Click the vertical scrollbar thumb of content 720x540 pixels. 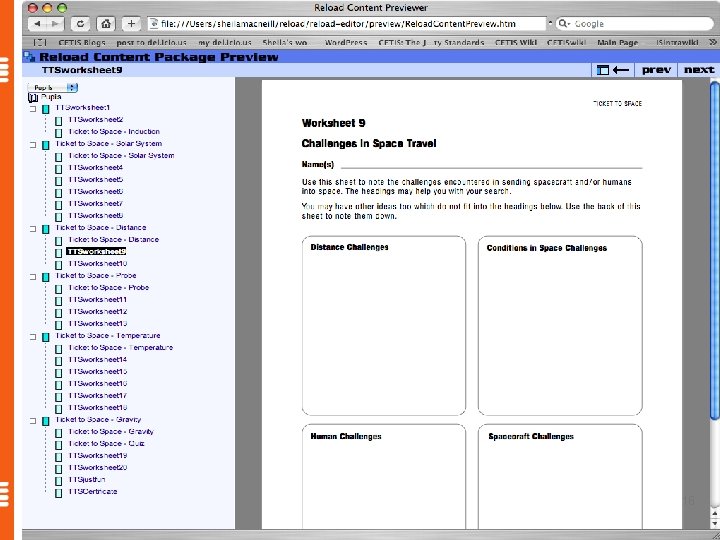tap(714, 250)
